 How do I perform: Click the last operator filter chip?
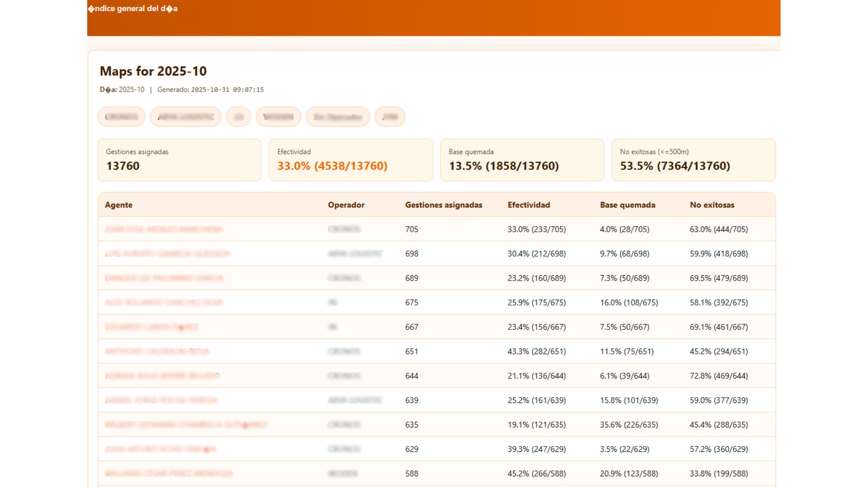coord(390,117)
